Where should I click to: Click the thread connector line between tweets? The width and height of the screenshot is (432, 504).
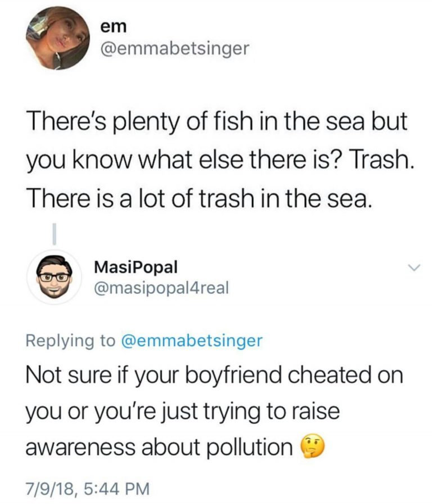pyautogui.click(x=55, y=233)
